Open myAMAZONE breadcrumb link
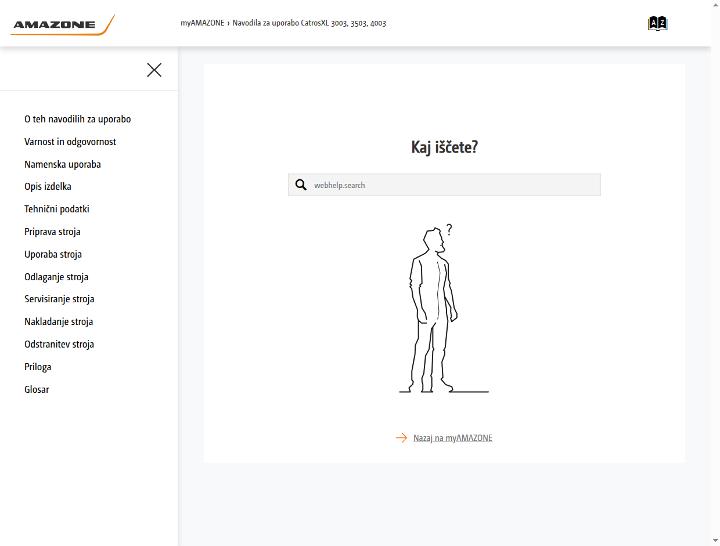The width and height of the screenshot is (720, 546). click(x=202, y=23)
